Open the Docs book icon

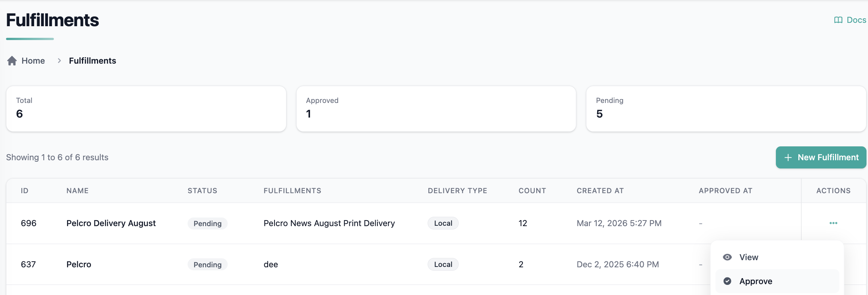tap(838, 20)
